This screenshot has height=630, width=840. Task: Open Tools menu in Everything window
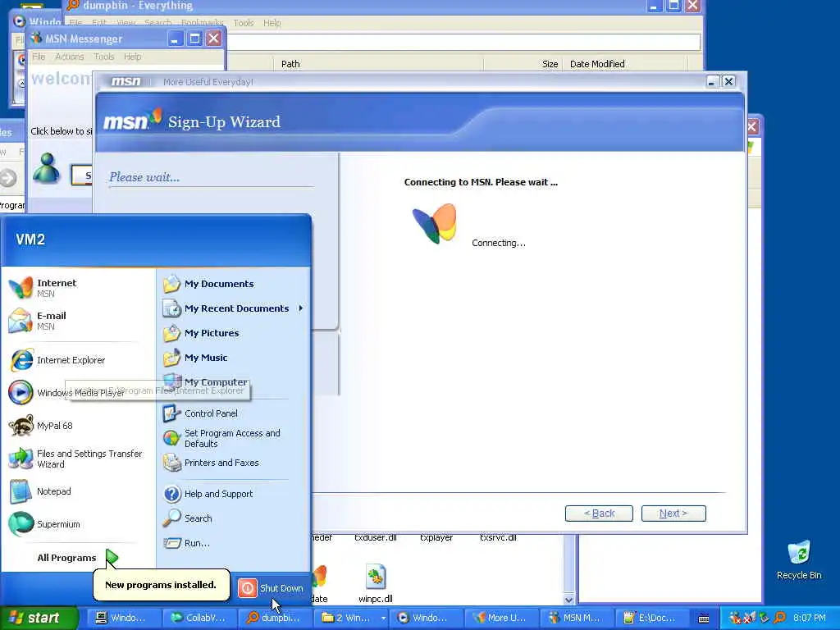click(243, 22)
